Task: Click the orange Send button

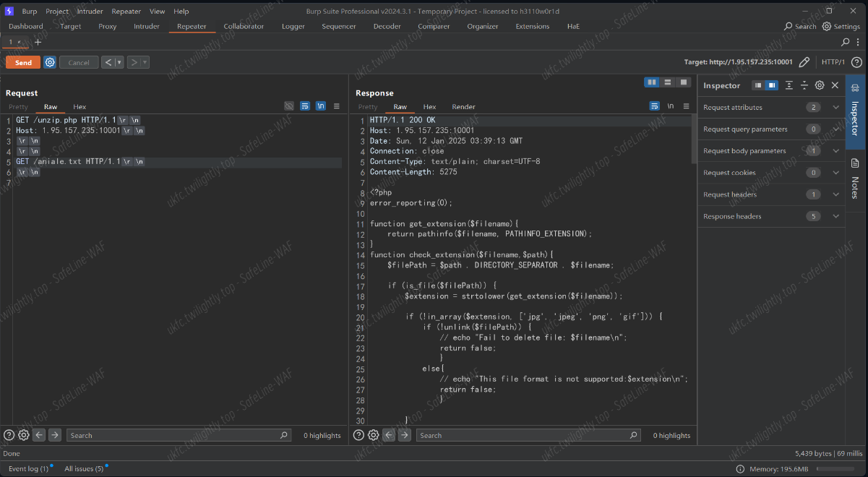Action: (23, 62)
